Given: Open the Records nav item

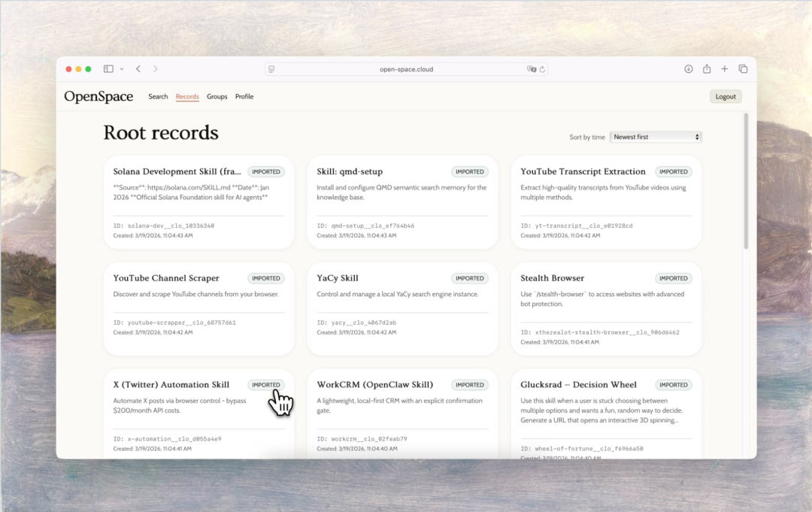Looking at the screenshot, I should (x=187, y=96).
